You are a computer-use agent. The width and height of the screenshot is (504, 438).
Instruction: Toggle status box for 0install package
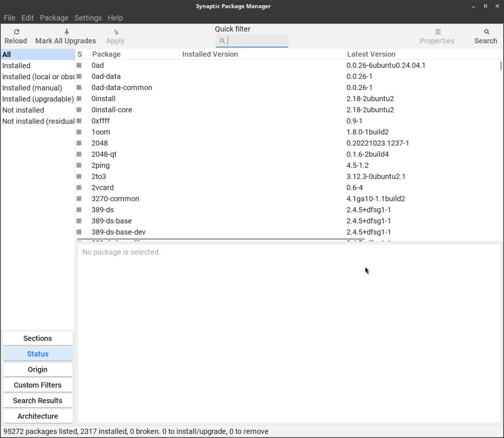point(79,98)
